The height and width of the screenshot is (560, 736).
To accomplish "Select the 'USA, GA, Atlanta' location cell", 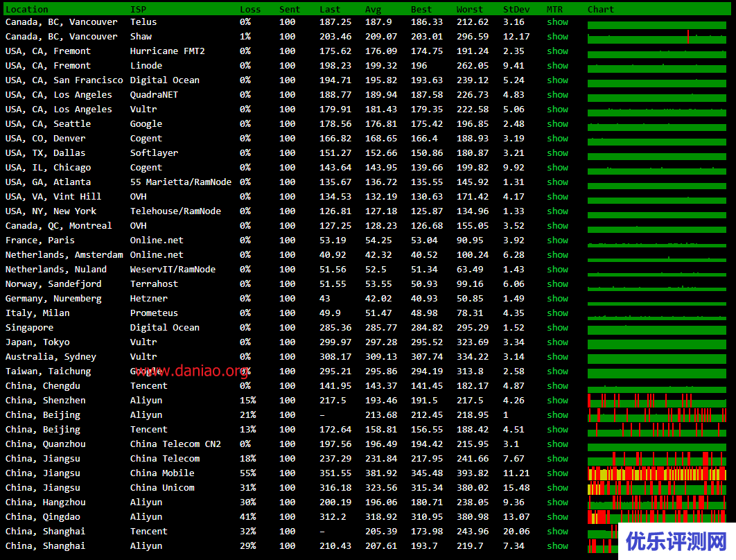I will pyautogui.click(x=48, y=182).
